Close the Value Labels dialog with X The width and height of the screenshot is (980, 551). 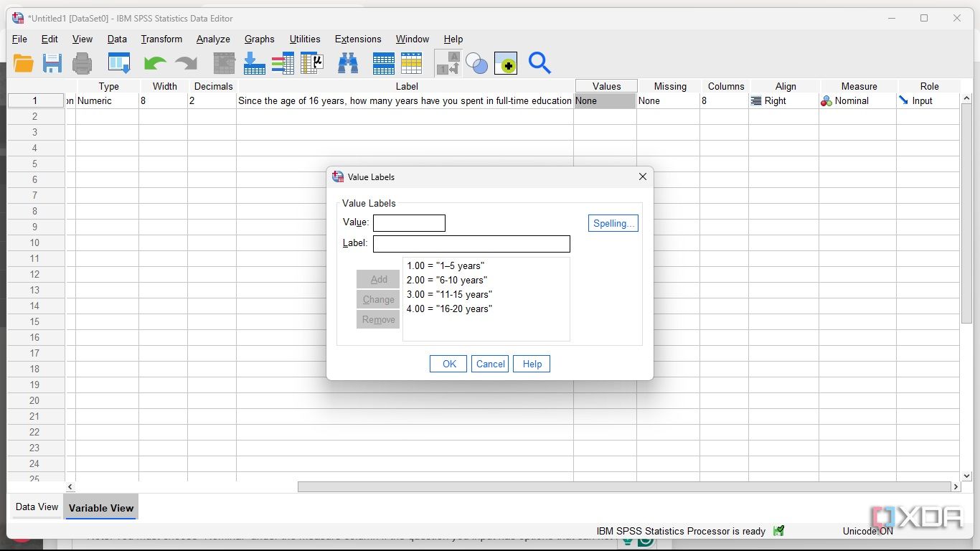[x=642, y=176]
